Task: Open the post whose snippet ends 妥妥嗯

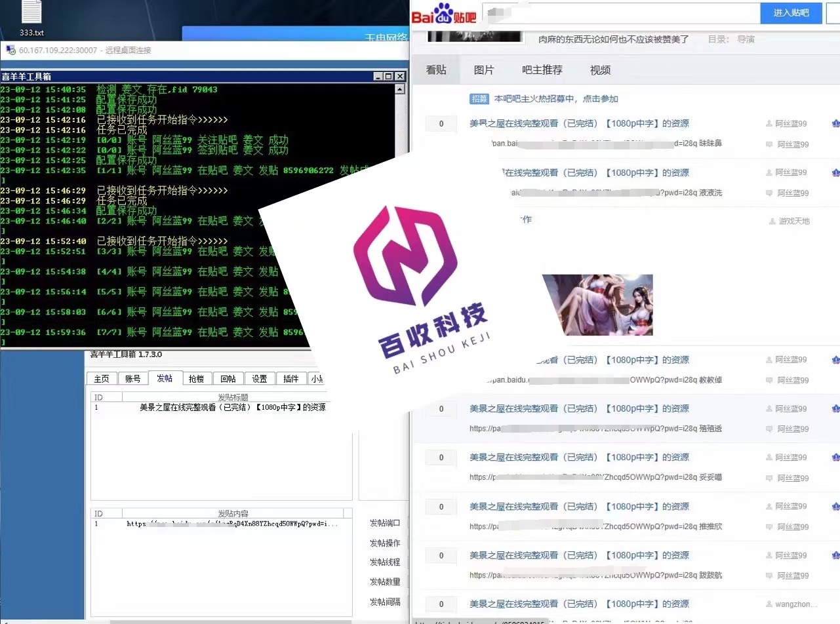Action: (x=579, y=458)
